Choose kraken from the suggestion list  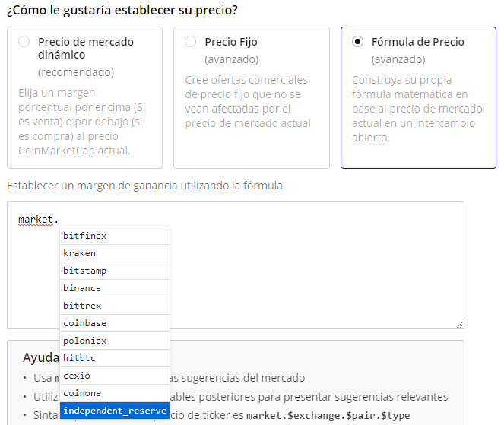coord(115,253)
